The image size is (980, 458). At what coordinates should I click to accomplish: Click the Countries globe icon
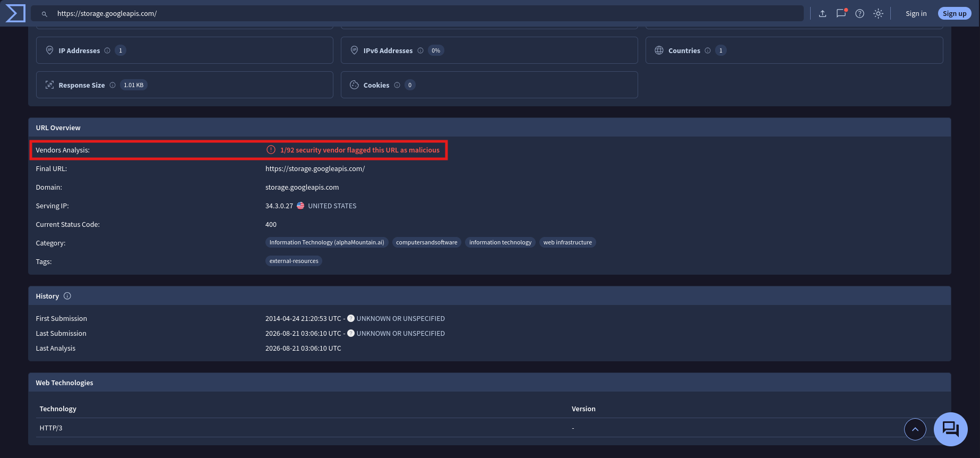(659, 50)
